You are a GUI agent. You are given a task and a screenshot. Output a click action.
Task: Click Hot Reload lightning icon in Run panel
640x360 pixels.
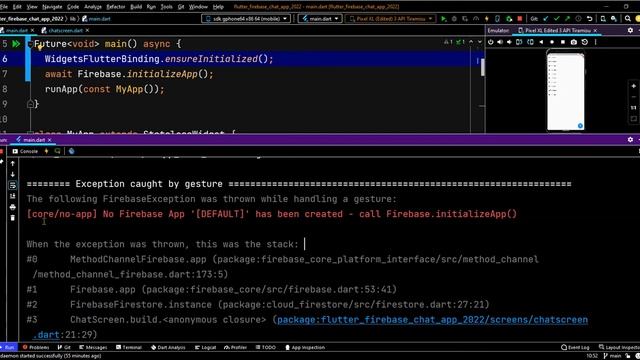[x=46, y=151]
